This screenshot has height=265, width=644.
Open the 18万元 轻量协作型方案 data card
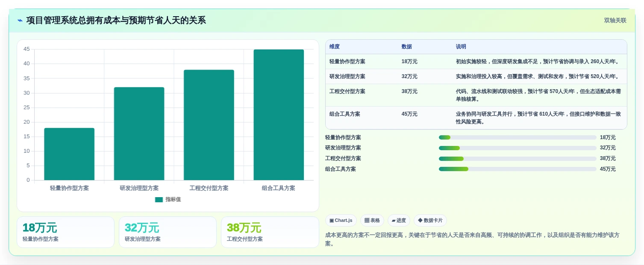pos(65,232)
